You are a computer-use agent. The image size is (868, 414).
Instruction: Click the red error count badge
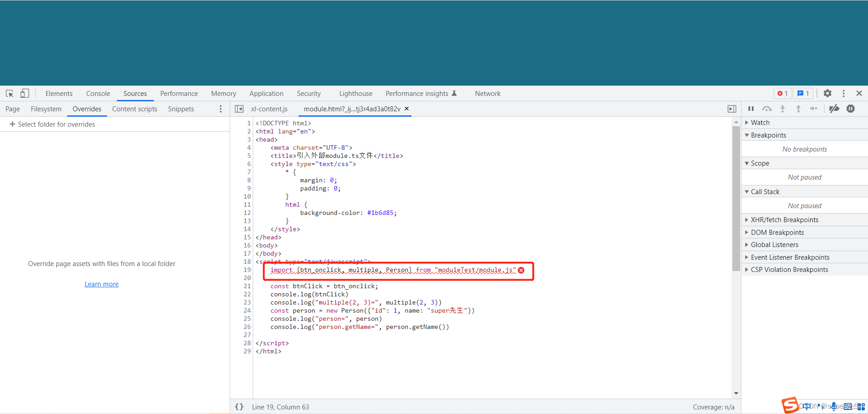coord(783,93)
